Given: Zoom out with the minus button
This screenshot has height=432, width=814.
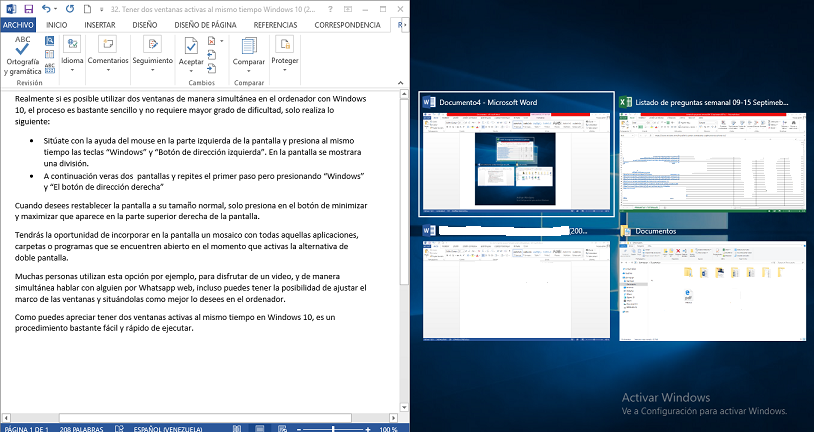Looking at the screenshot, I should pyautogui.click(x=299, y=429).
